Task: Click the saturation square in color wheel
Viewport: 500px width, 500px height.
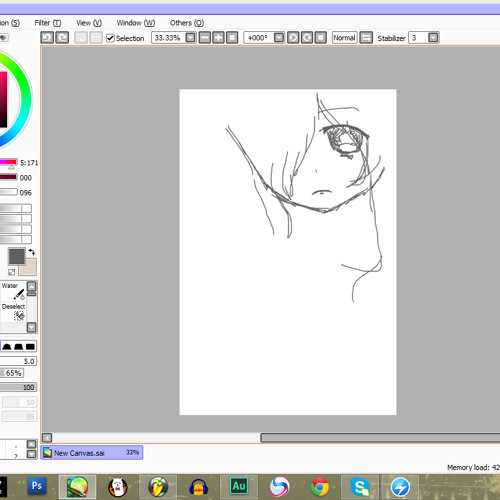Action: click(3, 99)
